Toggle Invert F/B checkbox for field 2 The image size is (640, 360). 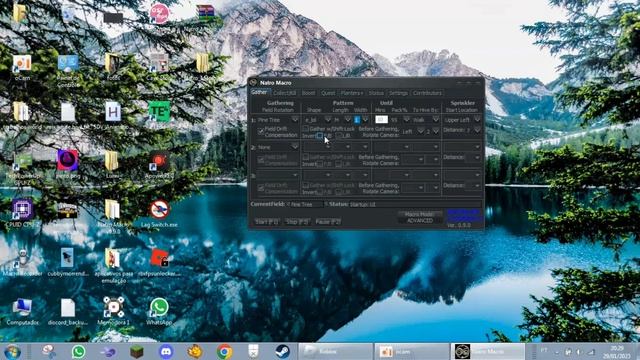(x=320, y=164)
